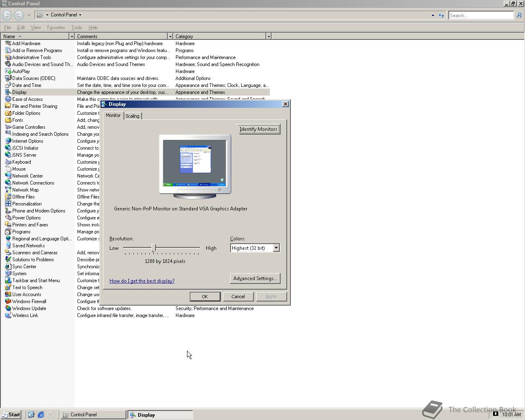Click the Personalization icon

(8, 204)
